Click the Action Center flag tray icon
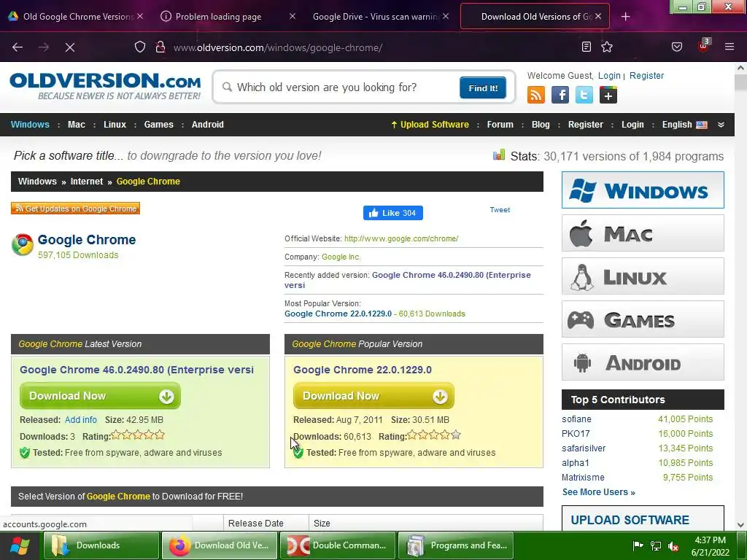Image resolution: width=747 pixels, height=560 pixels. (638, 545)
